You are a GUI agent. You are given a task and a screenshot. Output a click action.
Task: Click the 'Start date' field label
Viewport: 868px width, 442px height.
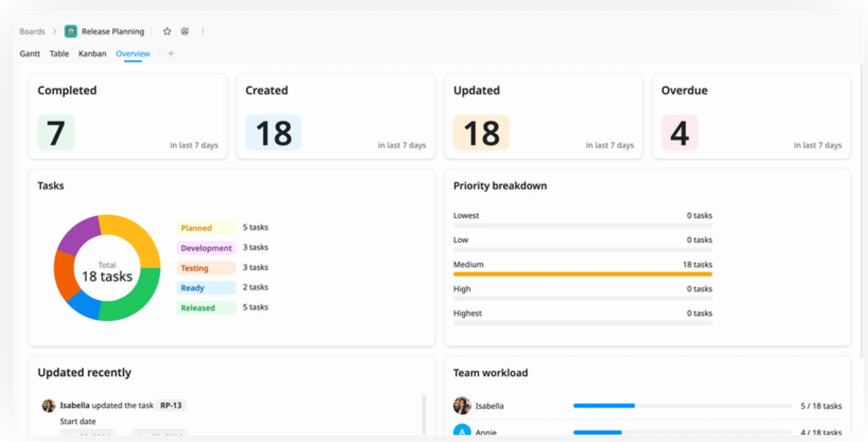78,421
